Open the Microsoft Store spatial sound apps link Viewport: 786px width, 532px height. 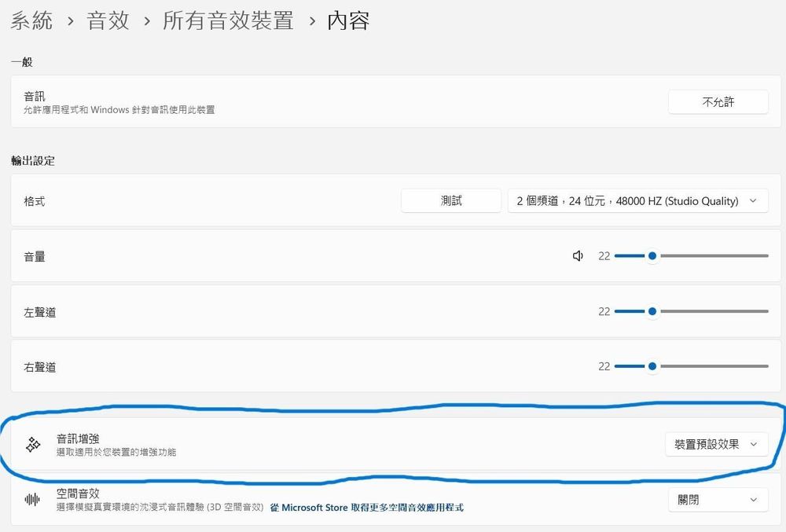pyautogui.click(x=366, y=507)
